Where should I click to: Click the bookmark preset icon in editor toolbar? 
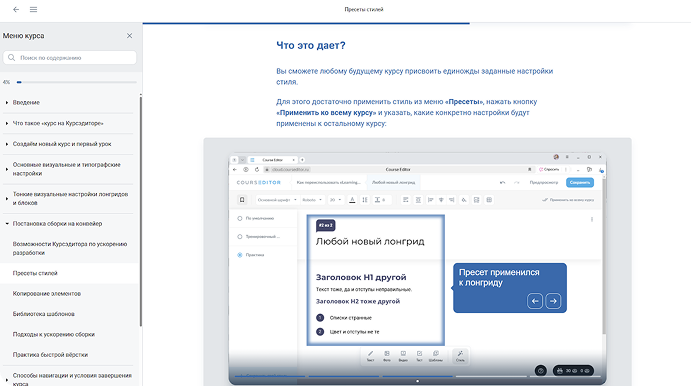(242, 200)
